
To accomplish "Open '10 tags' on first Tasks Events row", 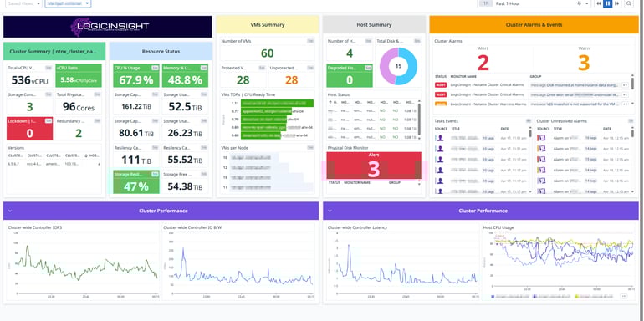I will click(x=488, y=138).
